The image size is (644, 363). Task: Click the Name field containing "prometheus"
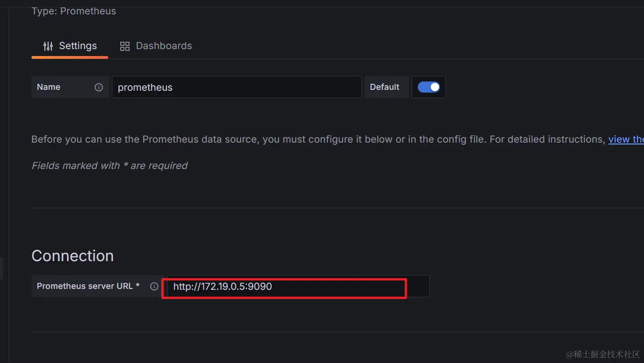[236, 87]
